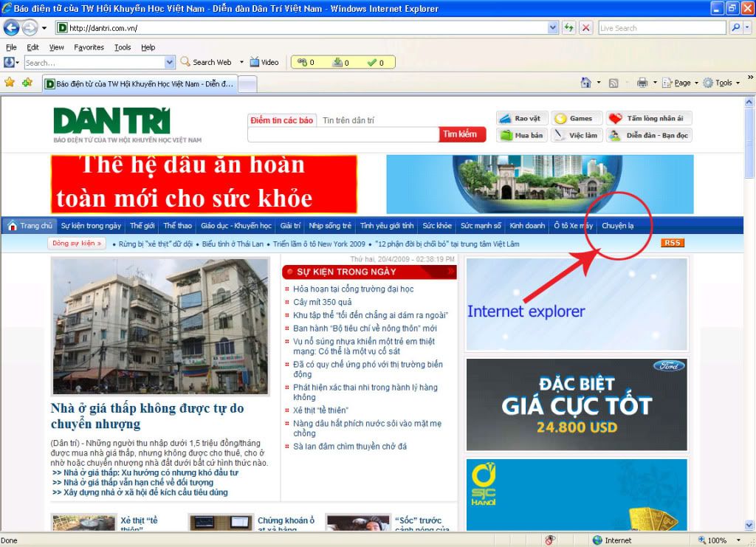This screenshot has height=547, width=756.
Task: Open the Kinh doanh section
Action: [x=527, y=226]
